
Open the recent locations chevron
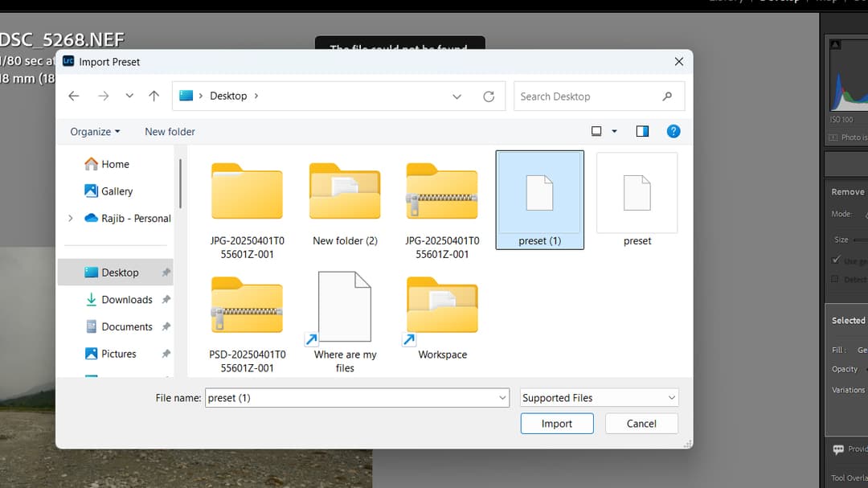pyautogui.click(x=129, y=96)
